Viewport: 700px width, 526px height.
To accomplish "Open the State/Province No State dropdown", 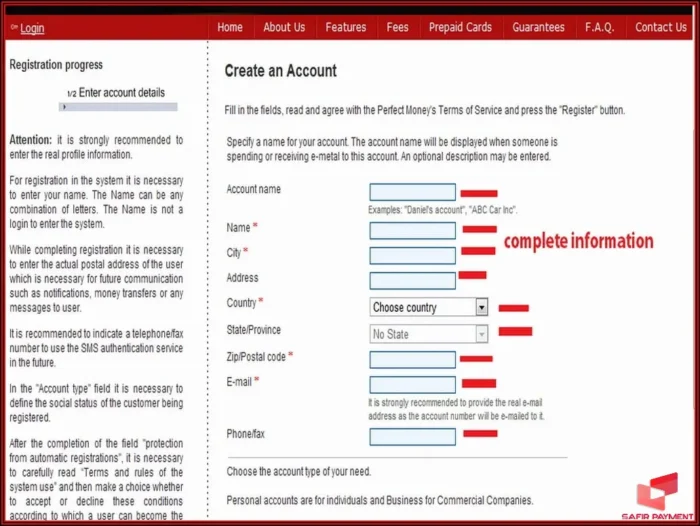I will pos(429,334).
